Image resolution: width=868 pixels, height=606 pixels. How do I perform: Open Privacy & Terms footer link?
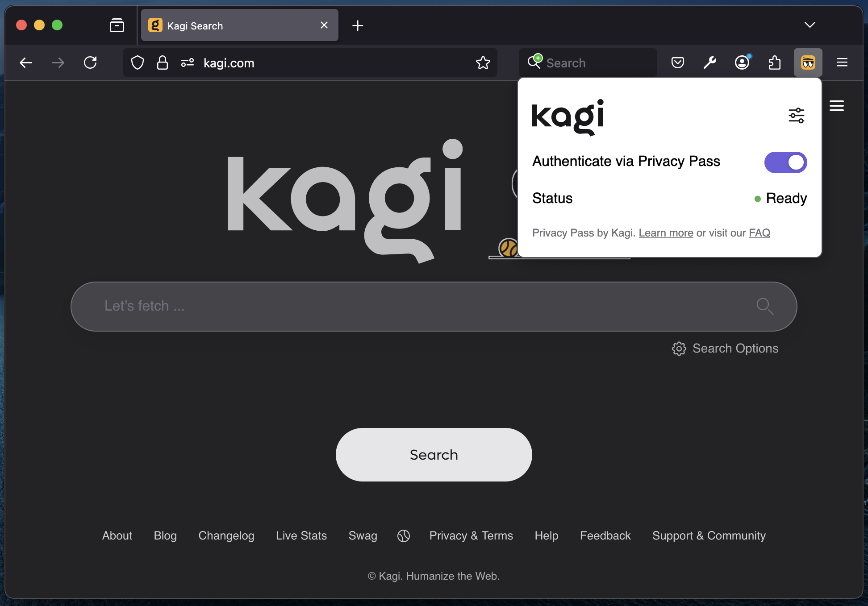pyautogui.click(x=471, y=535)
